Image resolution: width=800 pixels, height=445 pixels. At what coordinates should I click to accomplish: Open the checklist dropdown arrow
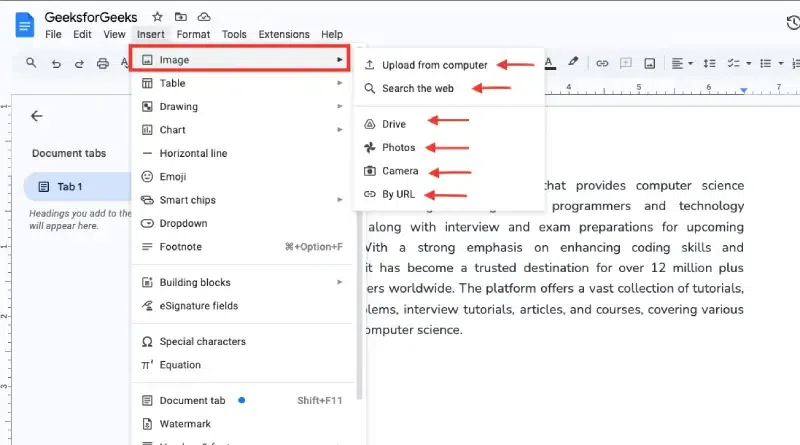pyautogui.click(x=748, y=64)
